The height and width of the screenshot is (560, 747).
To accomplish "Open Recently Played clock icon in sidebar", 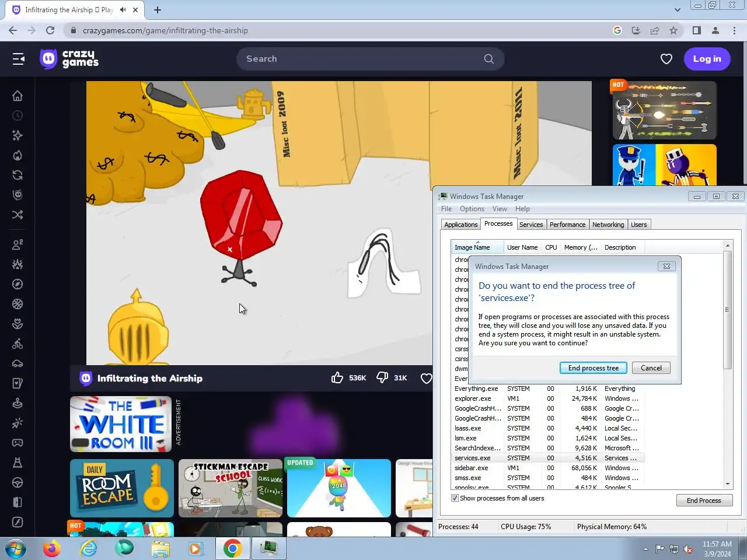I will point(18,116).
